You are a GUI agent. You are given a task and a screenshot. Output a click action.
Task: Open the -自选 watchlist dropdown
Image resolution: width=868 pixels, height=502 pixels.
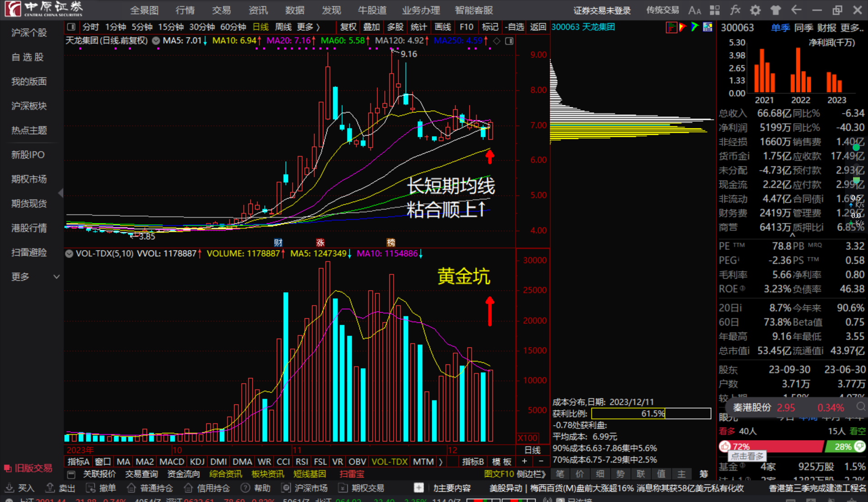pyautogui.click(x=514, y=27)
